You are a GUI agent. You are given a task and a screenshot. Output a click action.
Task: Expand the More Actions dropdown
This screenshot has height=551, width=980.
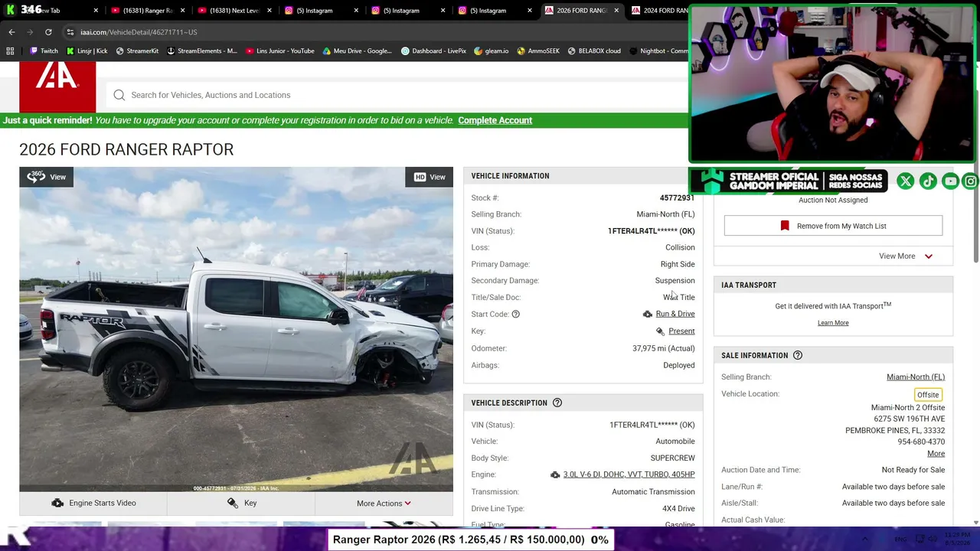384,503
